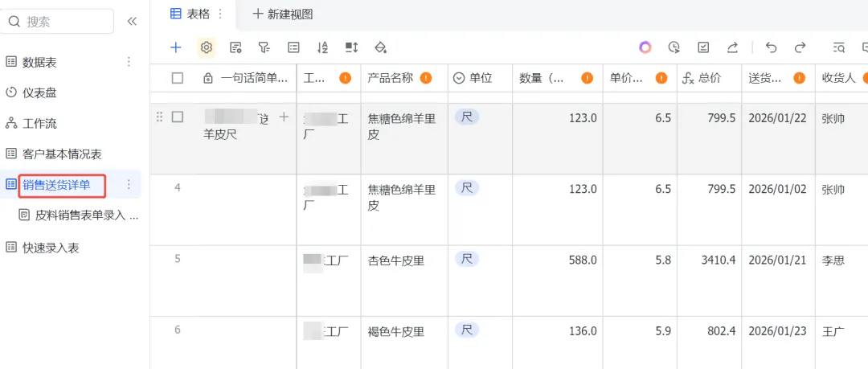868x369 pixels.
Task: Open more options beside 销售送货详单
Action: point(129,185)
